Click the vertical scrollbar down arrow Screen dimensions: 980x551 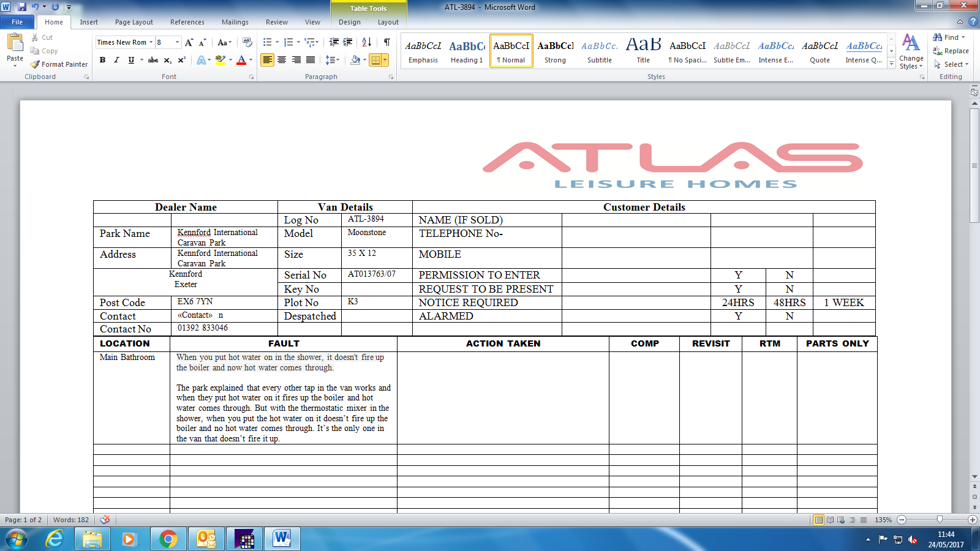[x=974, y=477]
